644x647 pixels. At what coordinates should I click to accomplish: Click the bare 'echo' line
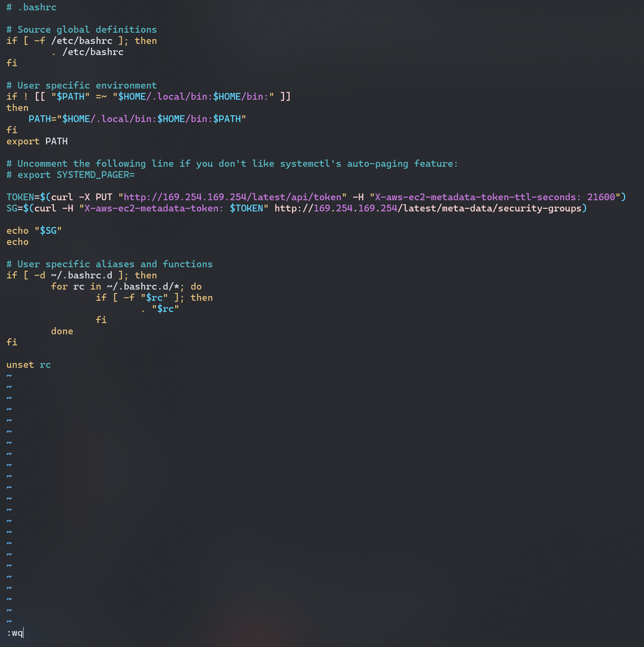(18, 242)
